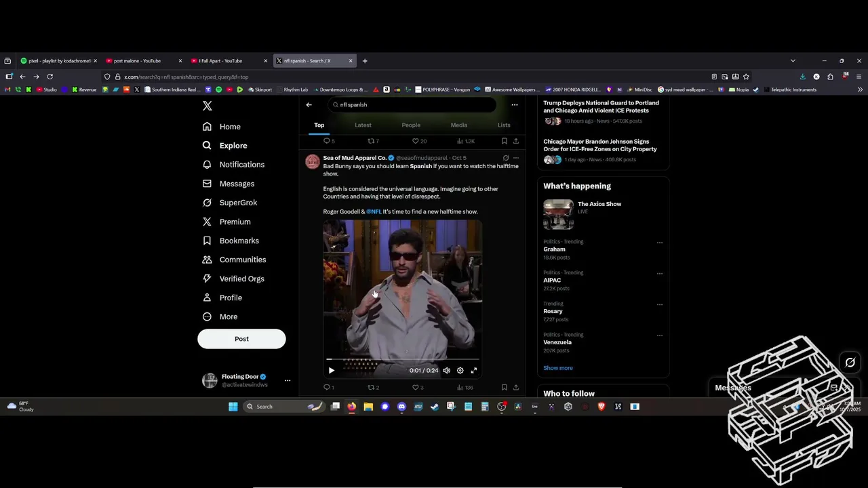The width and height of the screenshot is (868, 488).
Task: Click Show more under What's happening
Action: pos(558,368)
